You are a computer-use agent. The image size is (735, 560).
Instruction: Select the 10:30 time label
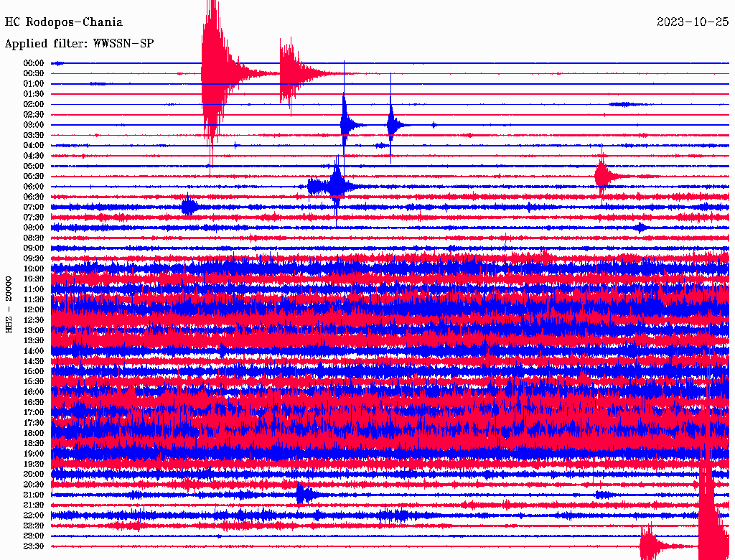click(34, 279)
